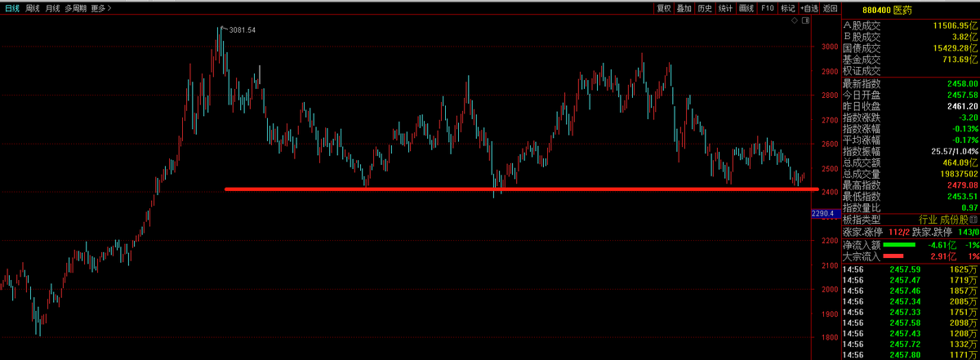This screenshot has height=360, width=980.
Task: Expand the 更多 more periods menu
Action: point(102,8)
